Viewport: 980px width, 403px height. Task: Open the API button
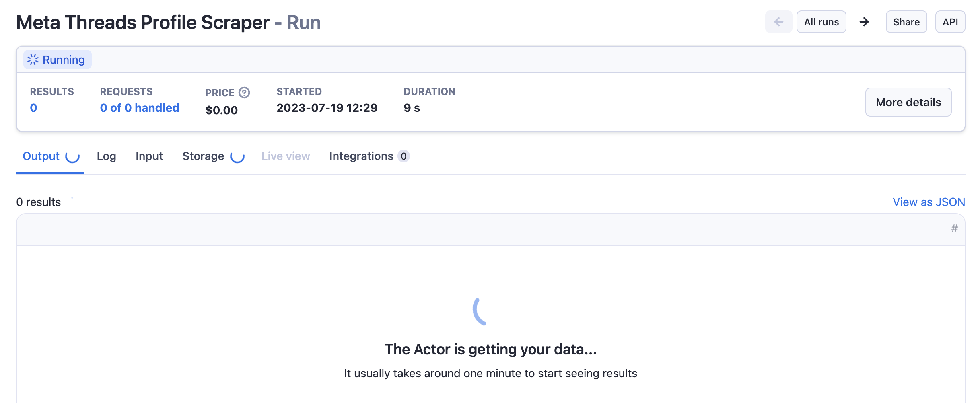[950, 22]
